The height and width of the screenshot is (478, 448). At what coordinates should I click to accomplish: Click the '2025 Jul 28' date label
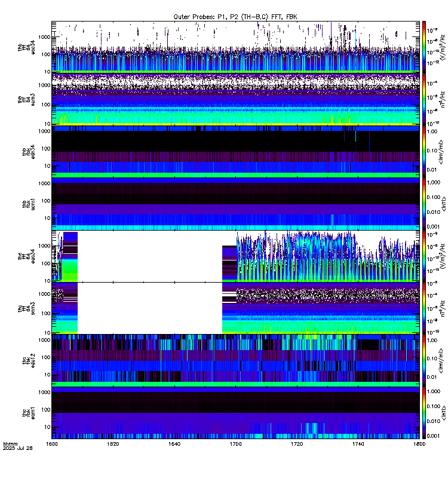[x=18, y=448]
